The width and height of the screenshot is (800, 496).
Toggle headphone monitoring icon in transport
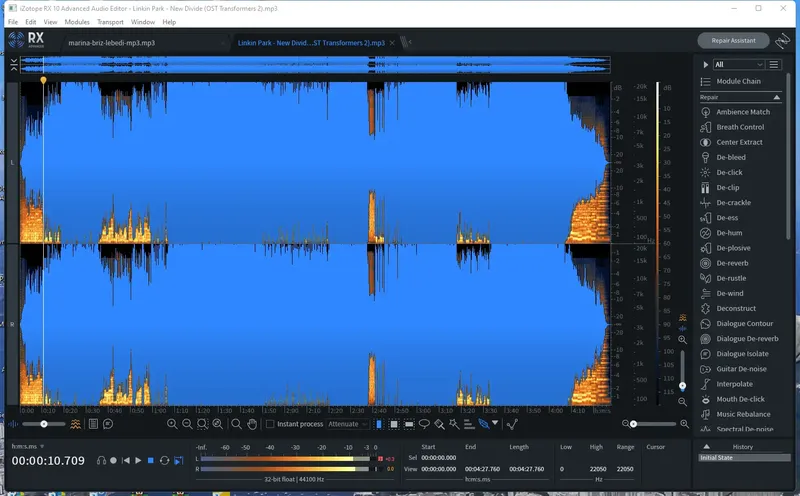click(101, 460)
